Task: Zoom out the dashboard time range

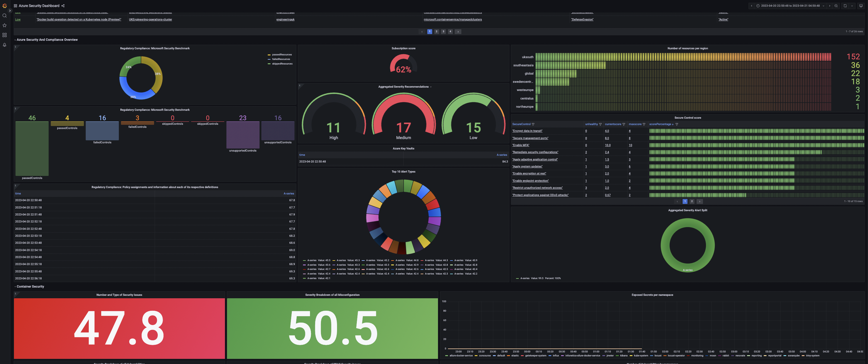Action: pyautogui.click(x=836, y=6)
